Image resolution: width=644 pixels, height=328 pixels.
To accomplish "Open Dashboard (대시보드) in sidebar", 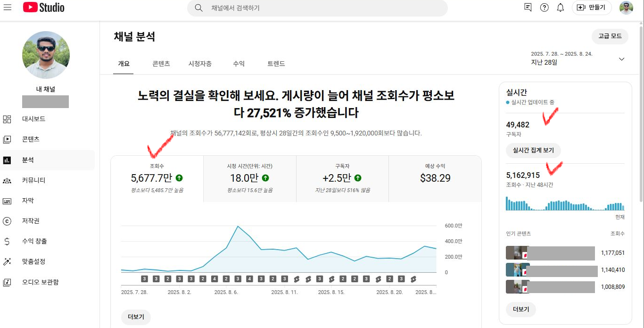I will point(33,119).
